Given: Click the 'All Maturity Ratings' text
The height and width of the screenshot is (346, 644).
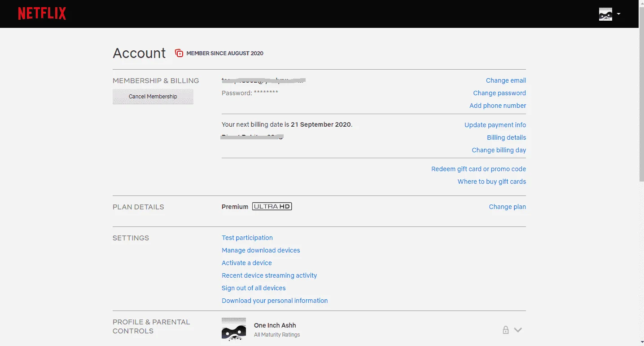Looking at the screenshot, I should (x=277, y=335).
